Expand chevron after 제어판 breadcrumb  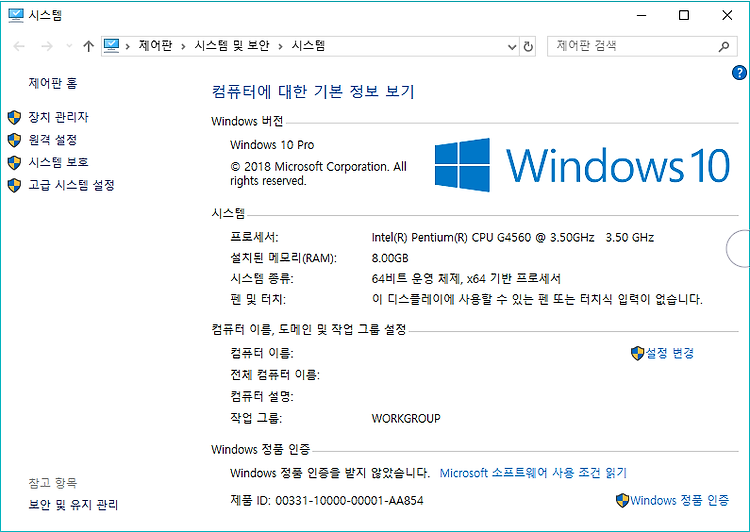coord(183,46)
